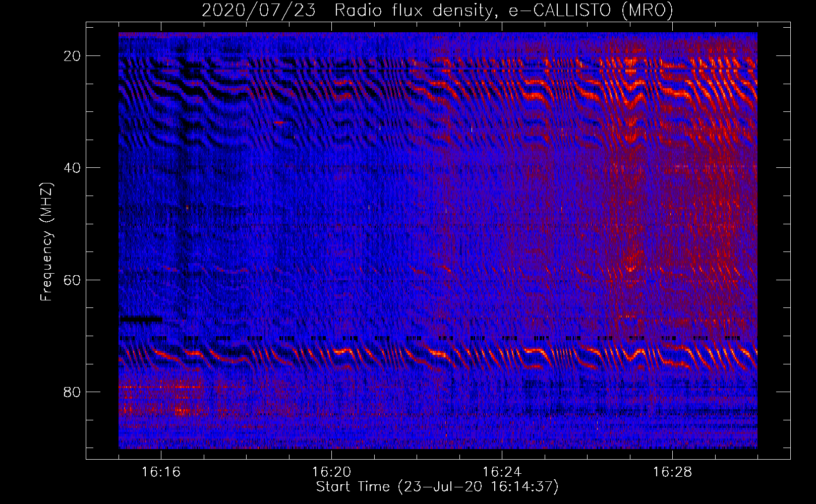Click the 16:16 time tick label
816x504 pixels.
tap(161, 472)
